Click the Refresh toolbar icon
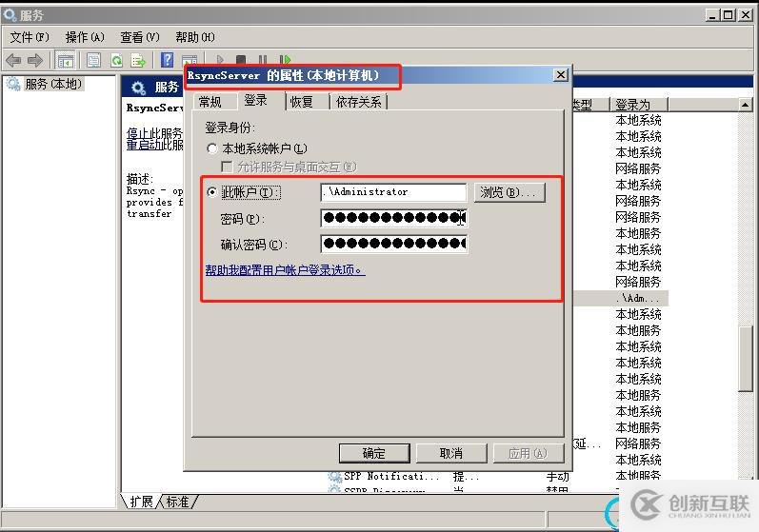 pyautogui.click(x=116, y=61)
